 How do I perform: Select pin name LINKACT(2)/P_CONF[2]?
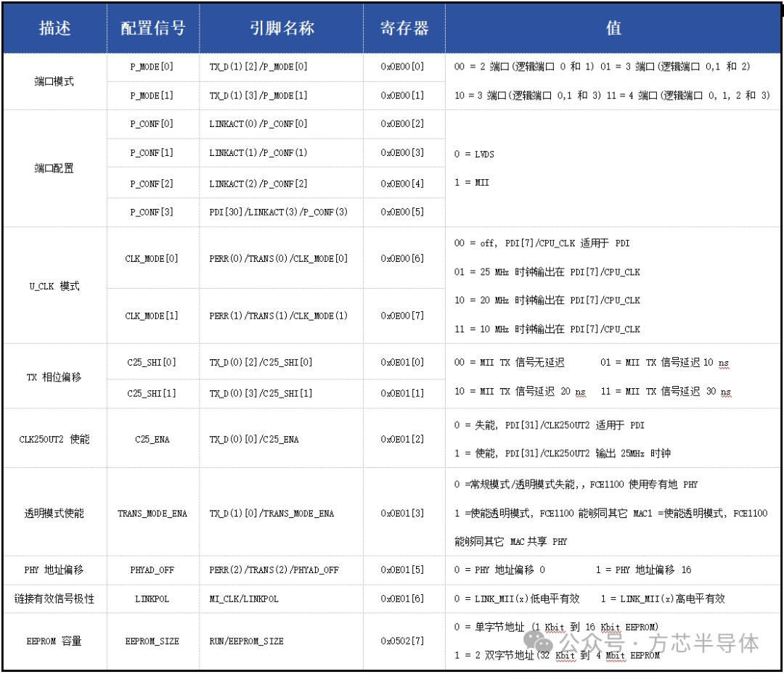[258, 184]
